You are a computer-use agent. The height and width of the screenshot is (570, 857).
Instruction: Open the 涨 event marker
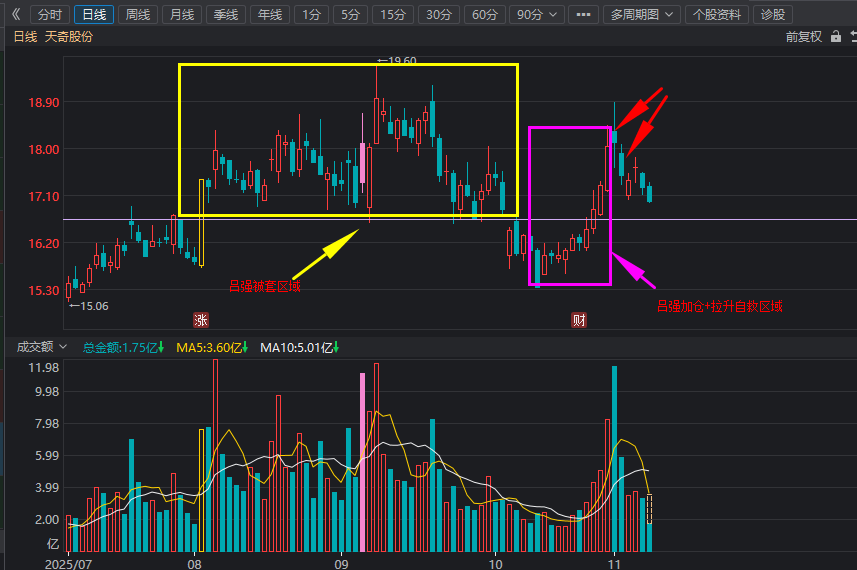pos(201,320)
